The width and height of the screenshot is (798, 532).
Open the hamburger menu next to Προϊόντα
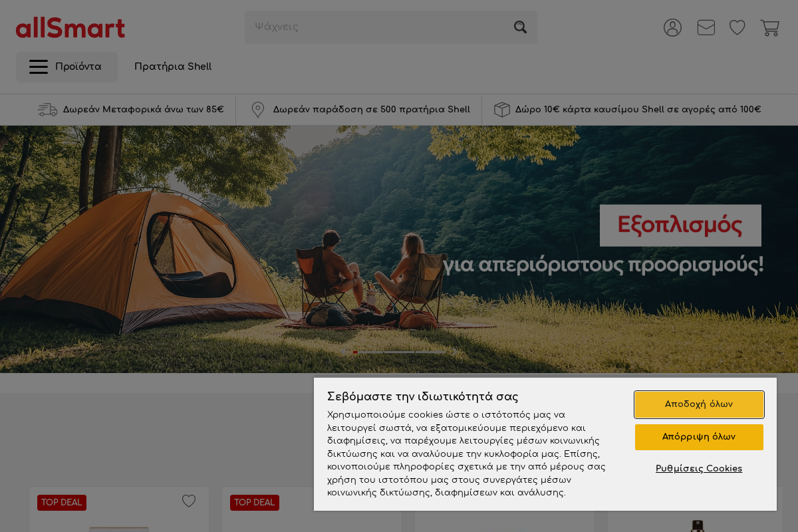coord(39,66)
